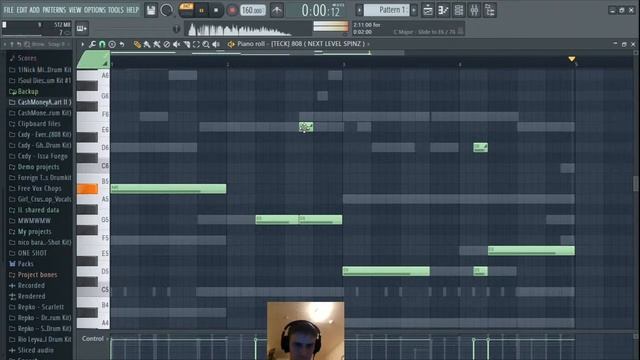
Task: Select the dashed-square Select tool
Action: (196, 44)
